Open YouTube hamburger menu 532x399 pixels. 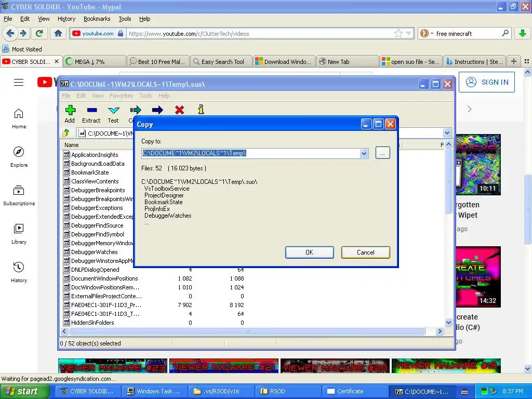pos(19,83)
